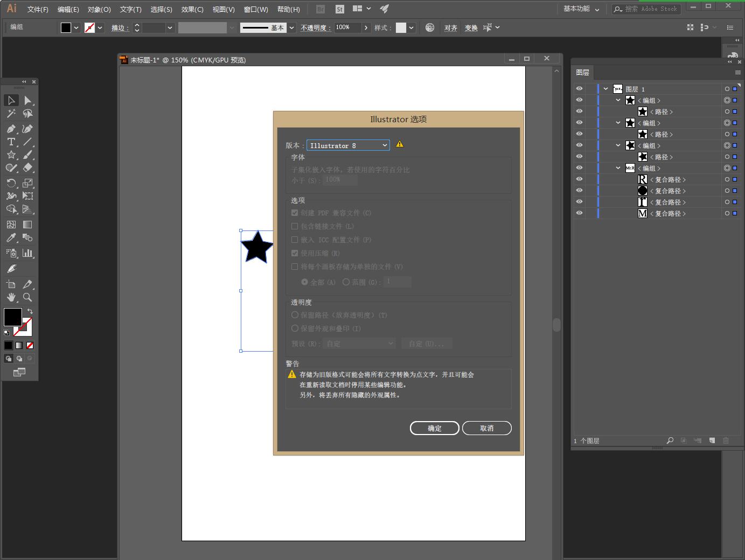Screen dimensions: 745x560
Task: Select the Star shape tool
Action: [11, 155]
